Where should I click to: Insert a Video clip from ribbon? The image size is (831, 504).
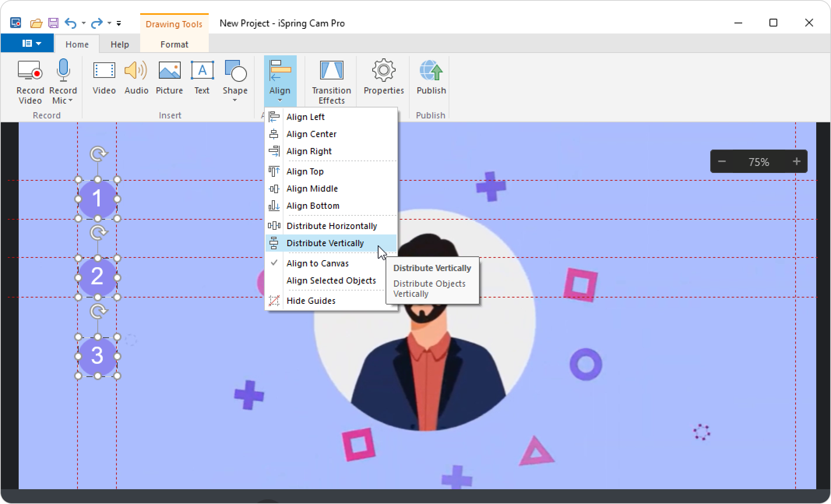tap(104, 71)
